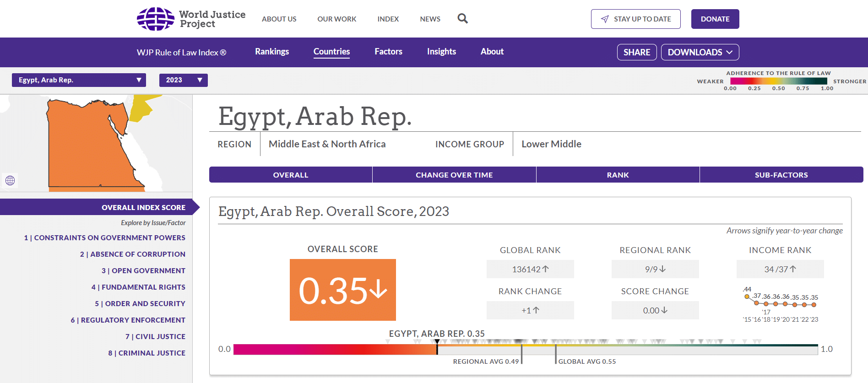Click the Egypt marker on score bar
Viewport: 868px width, 383px height.
[x=437, y=347]
